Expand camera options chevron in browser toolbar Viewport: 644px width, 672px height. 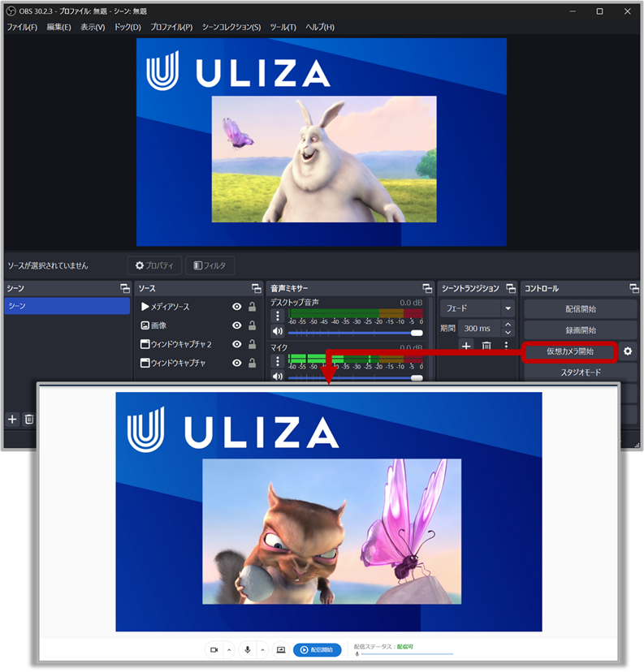pyautogui.click(x=229, y=650)
